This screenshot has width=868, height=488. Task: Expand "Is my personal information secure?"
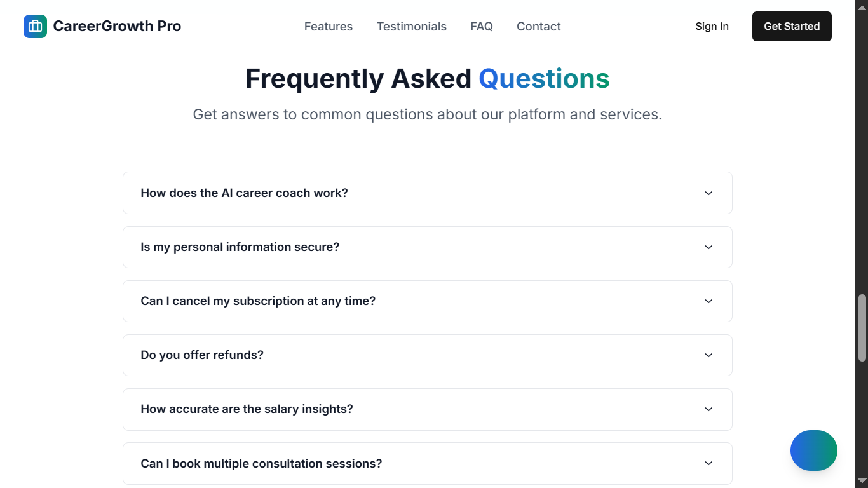pos(240,247)
